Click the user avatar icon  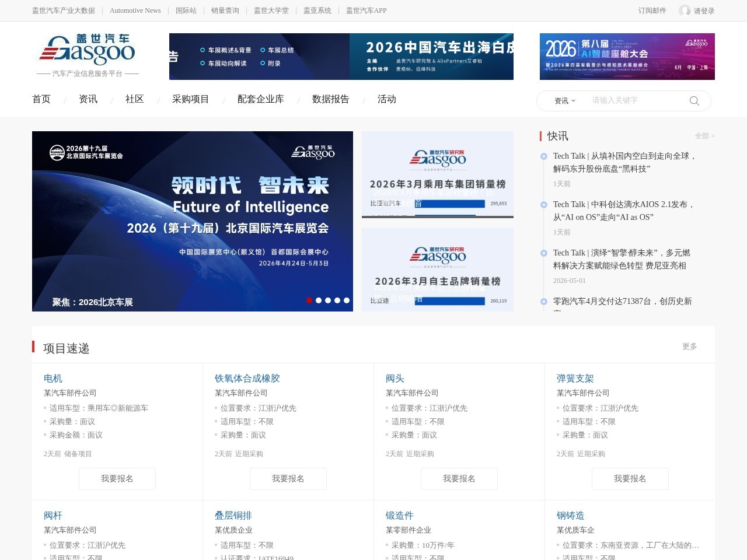click(x=685, y=10)
